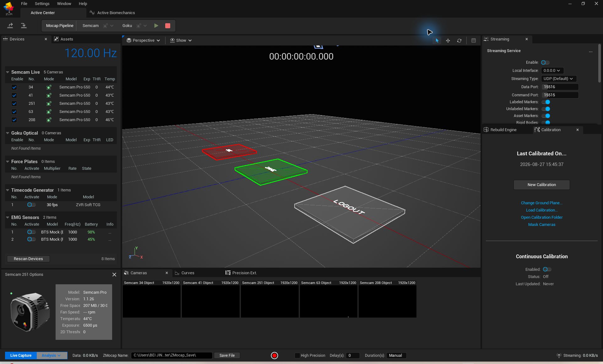
Task: Click the red record button in status bar
Action: [x=274, y=356]
